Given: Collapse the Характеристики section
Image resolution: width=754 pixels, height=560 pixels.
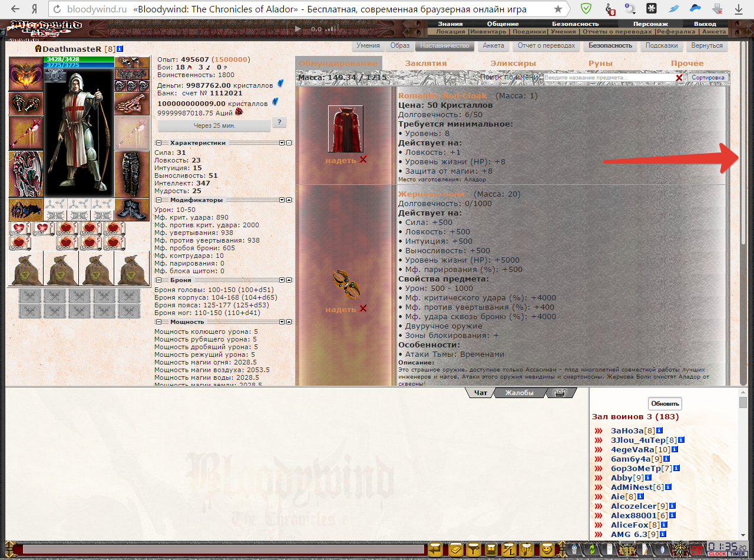Looking at the screenshot, I should (x=158, y=143).
